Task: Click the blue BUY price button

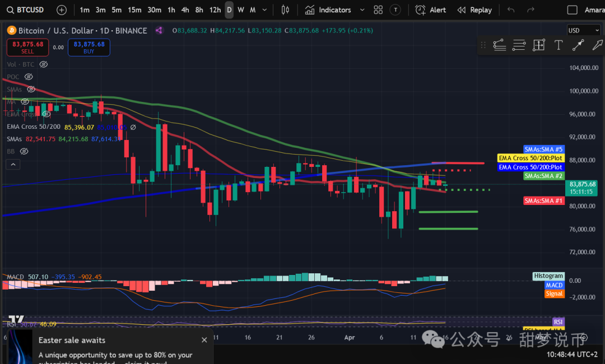Action: 89,47
